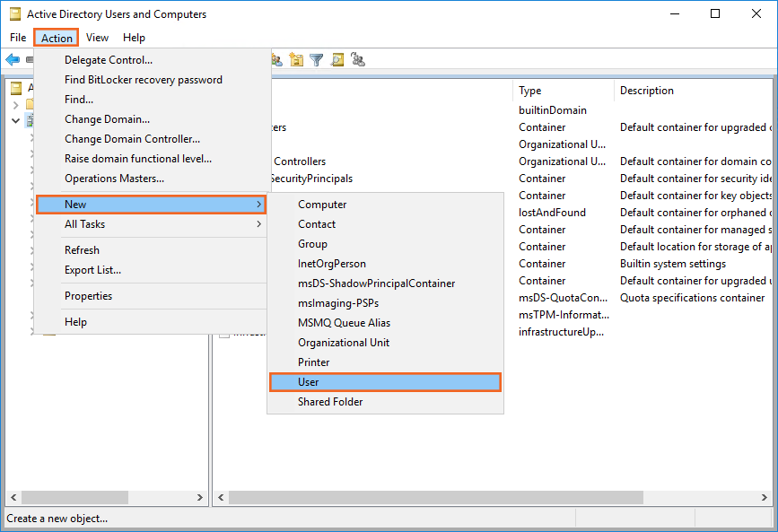Choose Organizational Unit in the New submenu

pos(344,343)
